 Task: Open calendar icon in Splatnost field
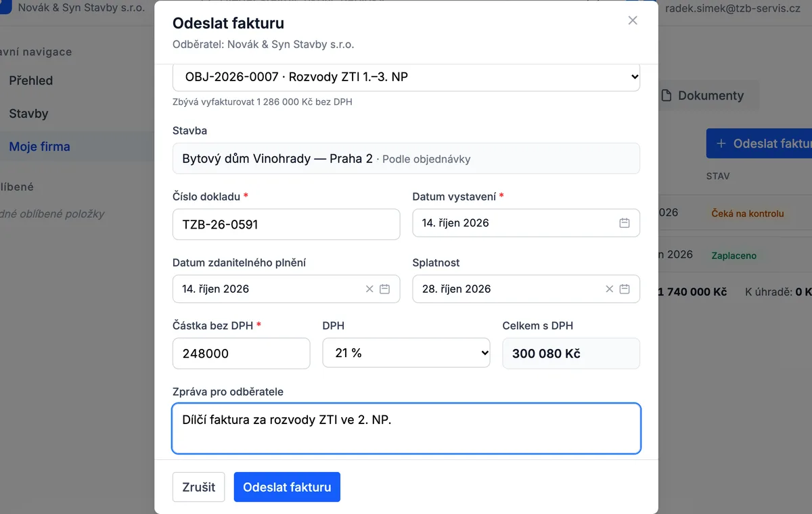[625, 289]
